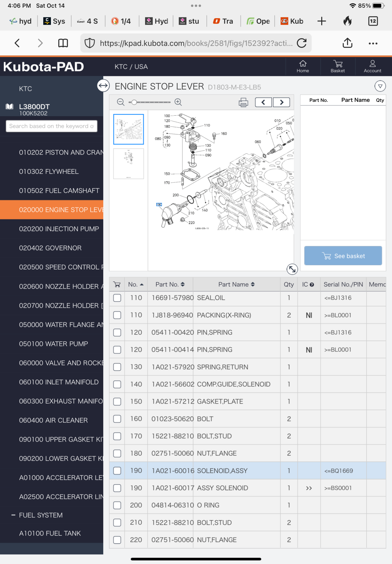
Task: Click the zoom out magnifier icon
Action: (120, 102)
